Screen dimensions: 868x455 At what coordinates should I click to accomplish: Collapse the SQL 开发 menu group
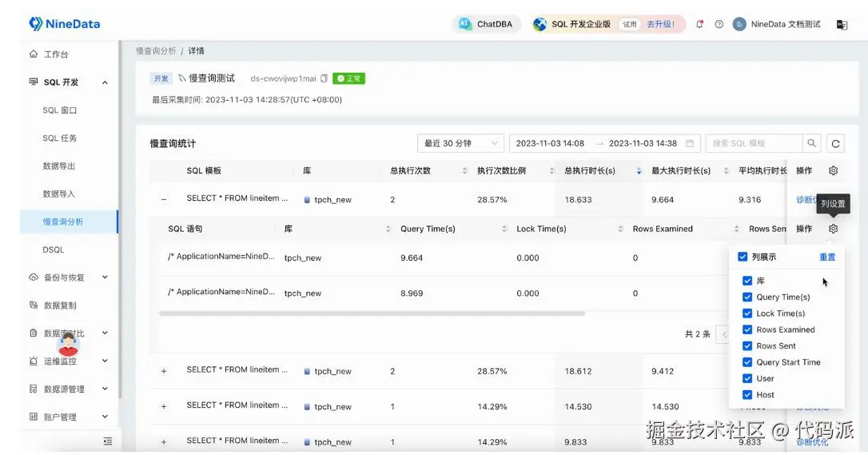pos(105,82)
